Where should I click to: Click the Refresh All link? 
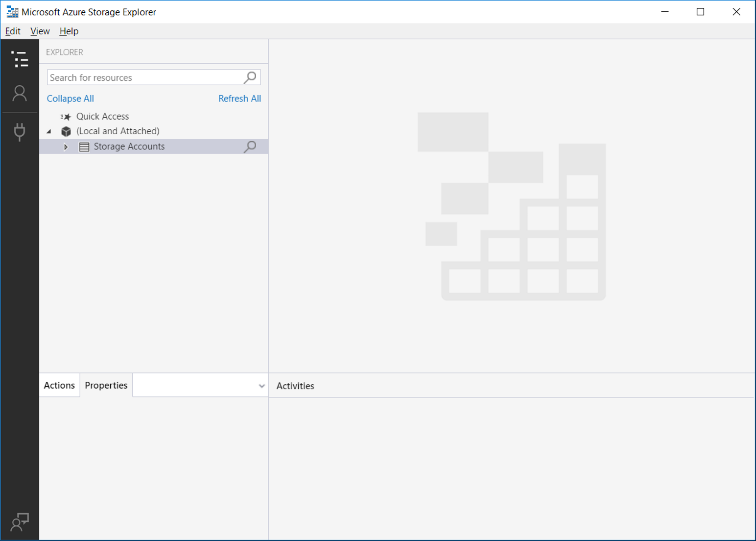[x=239, y=98]
